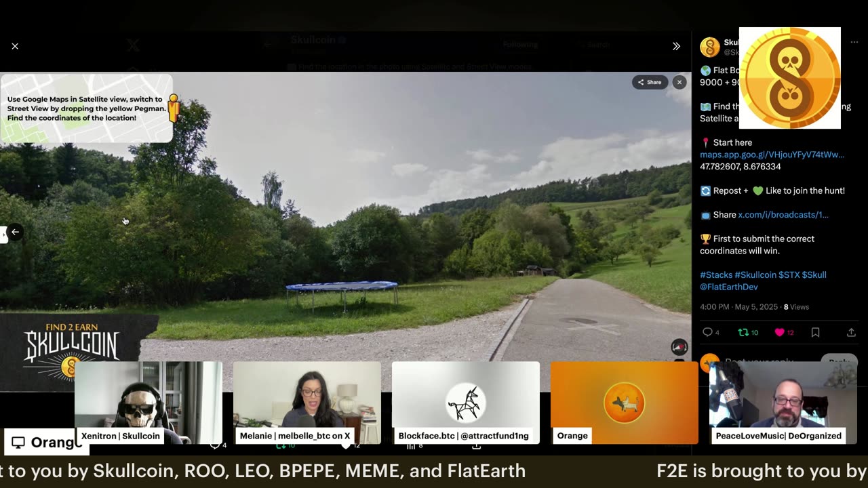Open the x.com/i/broadcasts share link
Screen dimensions: 868x488
tap(783, 215)
